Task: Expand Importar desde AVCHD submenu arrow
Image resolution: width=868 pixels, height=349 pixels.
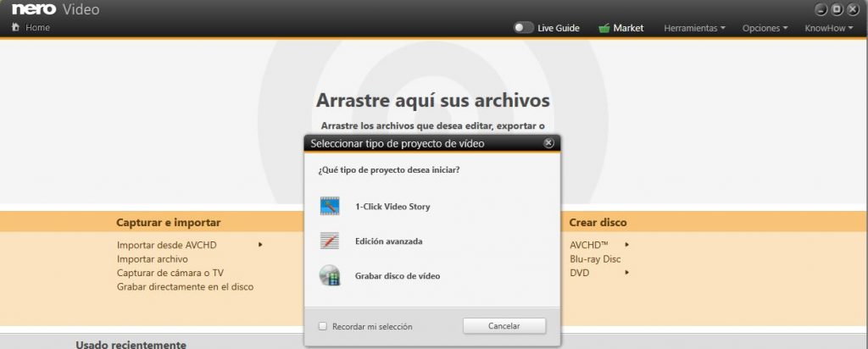Action: coord(260,245)
